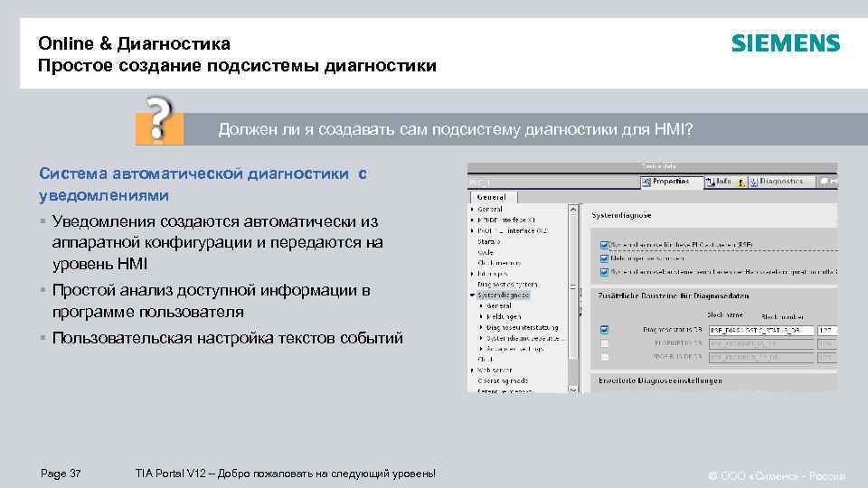
Task: Click the Diagnostics tab icon
Action: click(753, 182)
